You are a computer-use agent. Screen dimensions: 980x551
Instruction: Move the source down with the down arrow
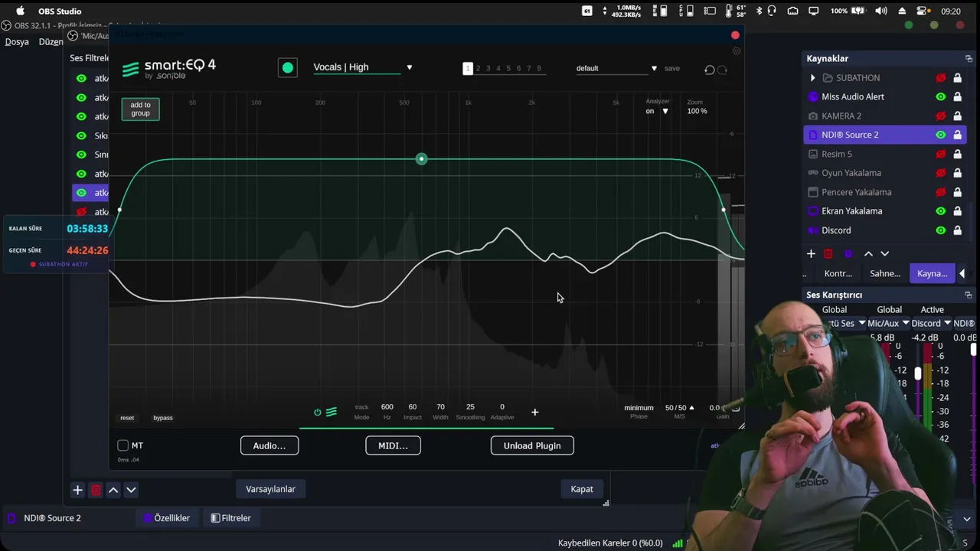point(885,253)
